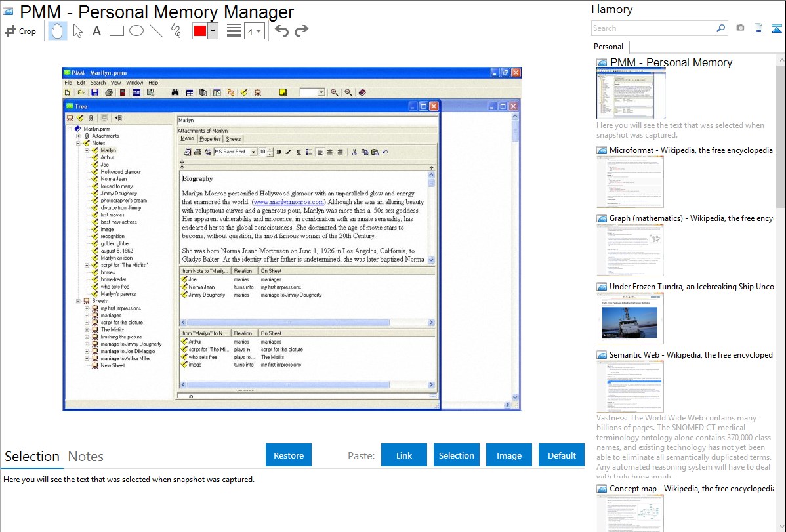This screenshot has width=786, height=532.
Task: Click the line thickness icon
Action: [x=234, y=31]
